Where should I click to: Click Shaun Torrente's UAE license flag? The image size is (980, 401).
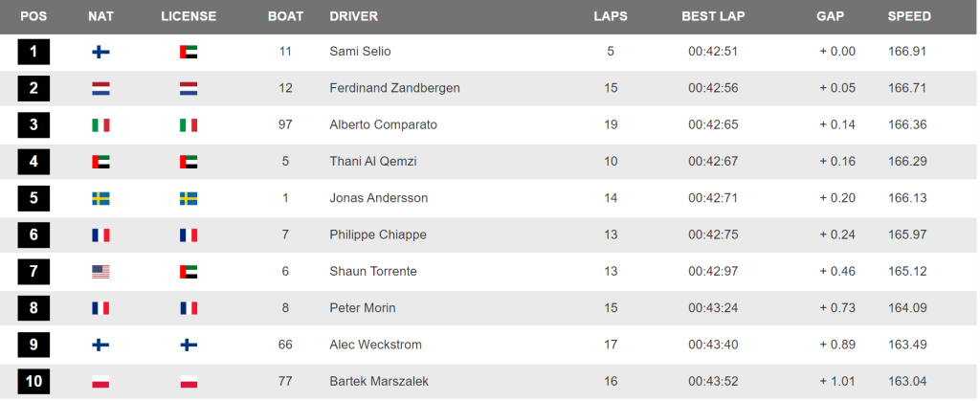click(x=189, y=272)
